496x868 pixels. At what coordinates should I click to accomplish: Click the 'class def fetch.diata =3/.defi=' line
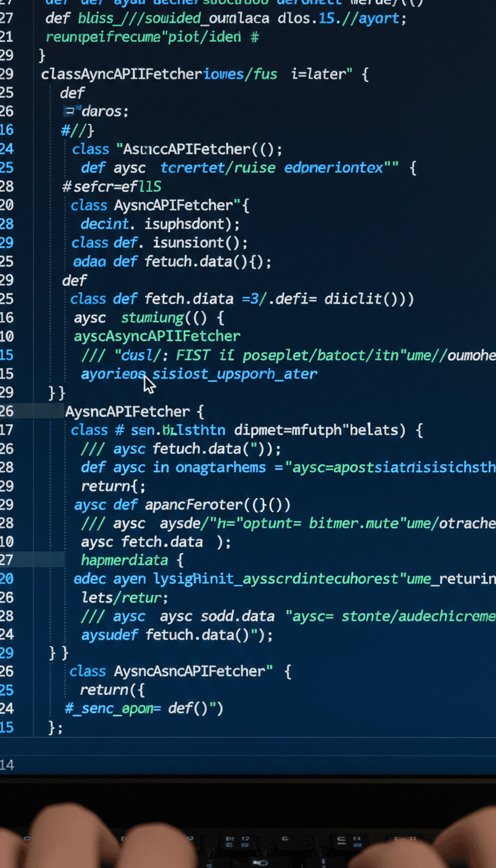pyautogui.click(x=242, y=299)
